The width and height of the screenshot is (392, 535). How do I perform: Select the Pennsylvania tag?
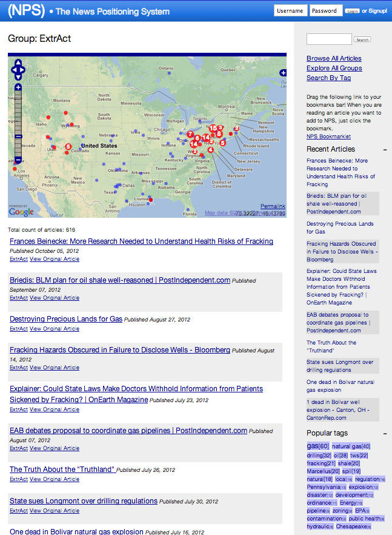[326, 487]
